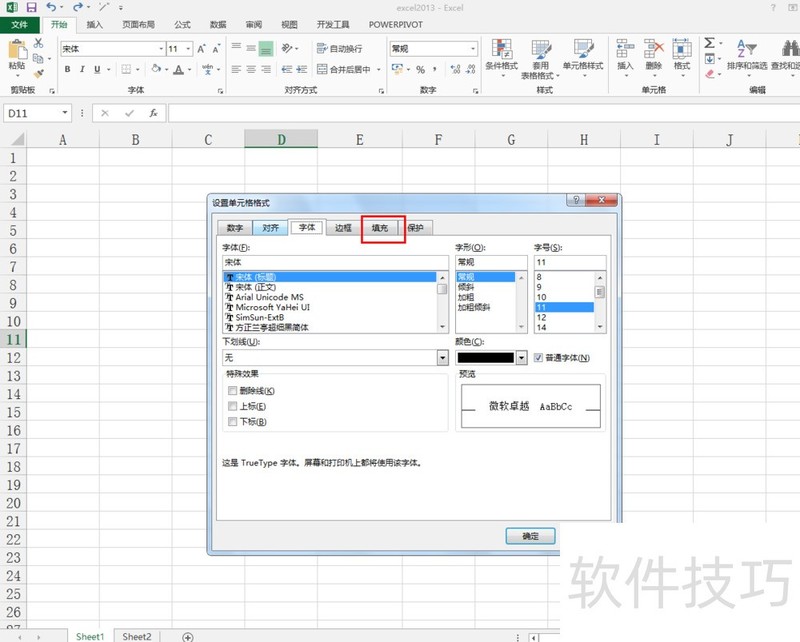Viewport: 800px width, 642px height.
Task: Click the Save icon in Quick Access Toolbar
Action: pyautogui.click(x=32, y=6)
